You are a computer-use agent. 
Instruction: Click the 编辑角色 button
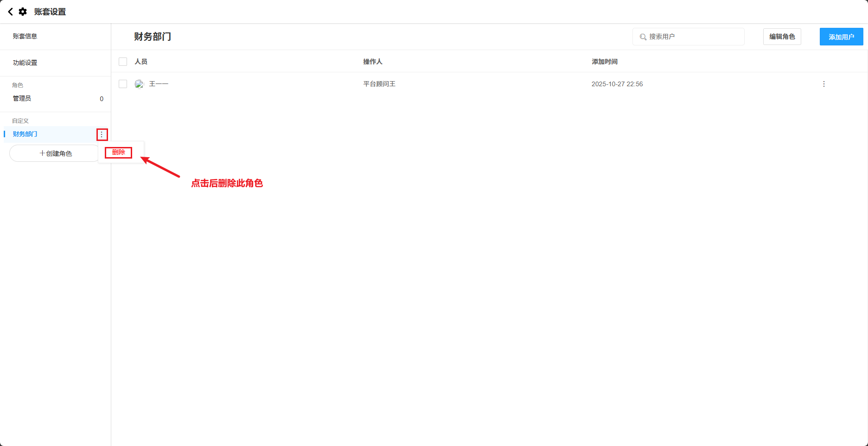coord(782,37)
